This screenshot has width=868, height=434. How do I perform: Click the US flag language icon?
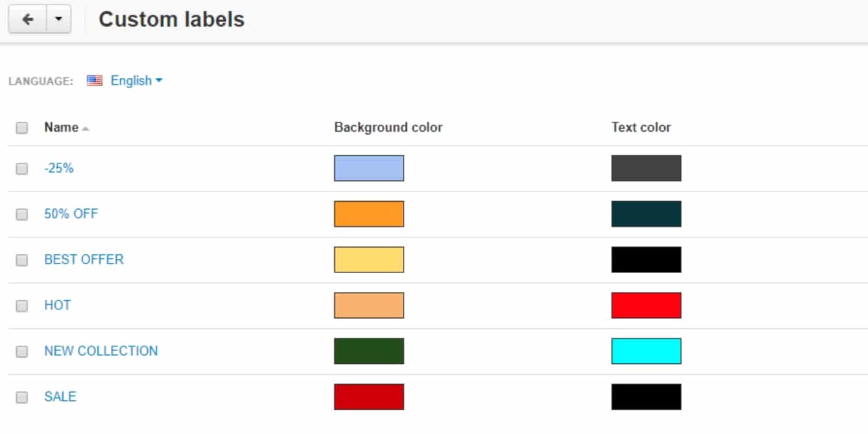coord(95,81)
